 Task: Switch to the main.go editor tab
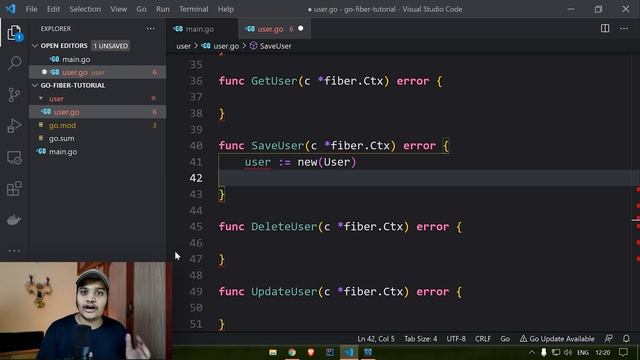[x=202, y=29]
